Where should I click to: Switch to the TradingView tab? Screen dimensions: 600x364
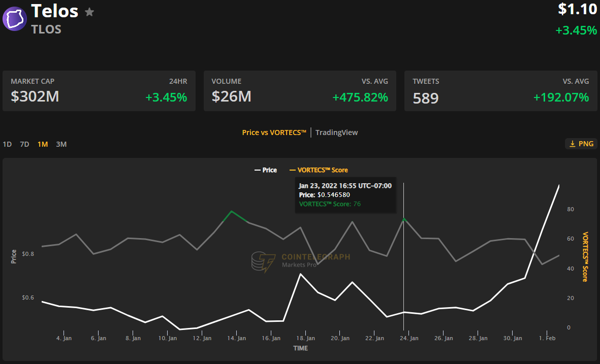(x=336, y=133)
